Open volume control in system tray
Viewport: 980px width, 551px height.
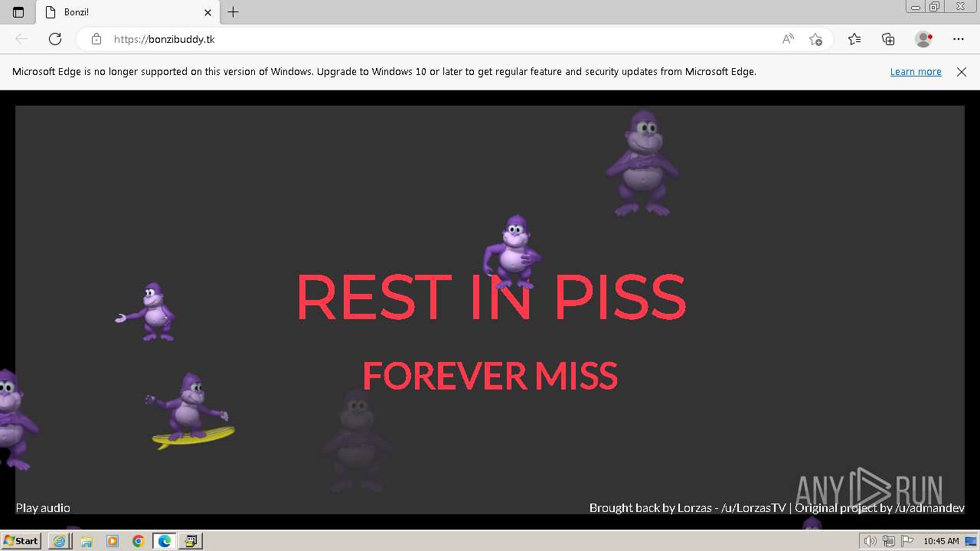pyautogui.click(x=870, y=541)
